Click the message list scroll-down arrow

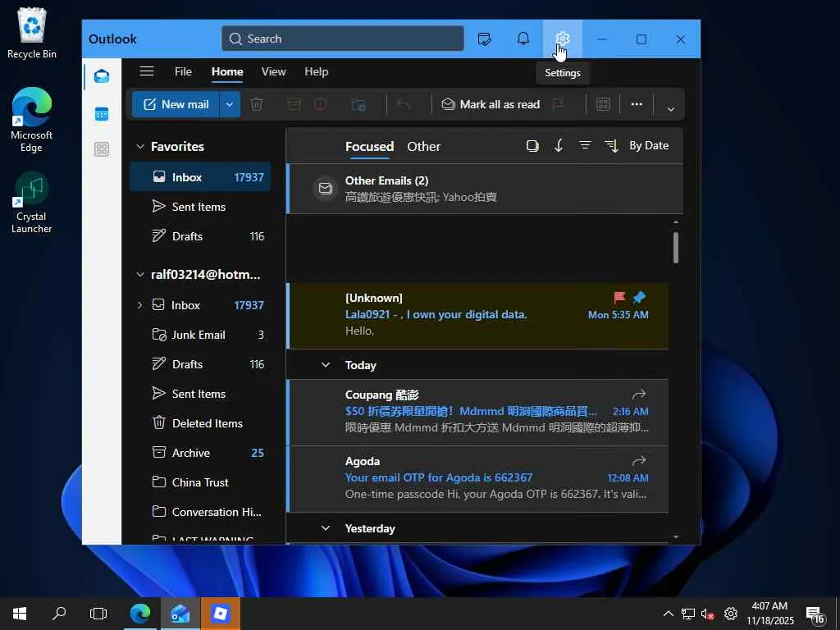pyautogui.click(x=676, y=536)
